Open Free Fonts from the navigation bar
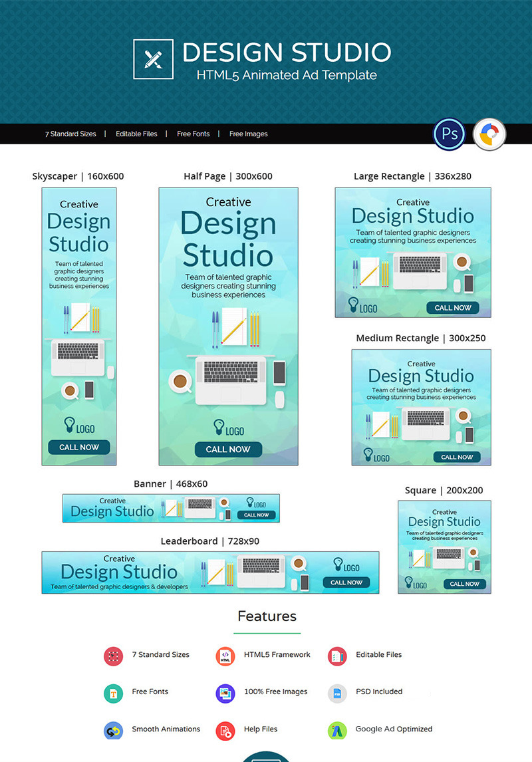The height and width of the screenshot is (762, 532). click(x=193, y=134)
